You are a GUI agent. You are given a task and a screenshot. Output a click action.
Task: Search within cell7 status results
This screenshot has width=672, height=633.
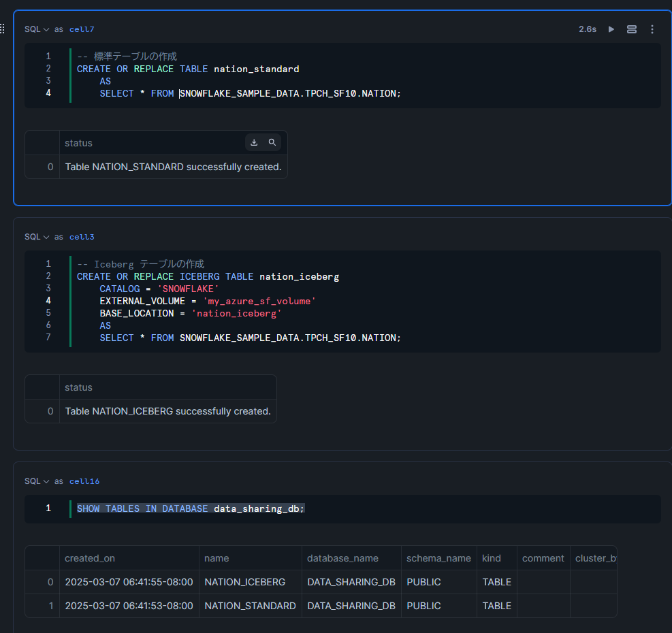(272, 142)
